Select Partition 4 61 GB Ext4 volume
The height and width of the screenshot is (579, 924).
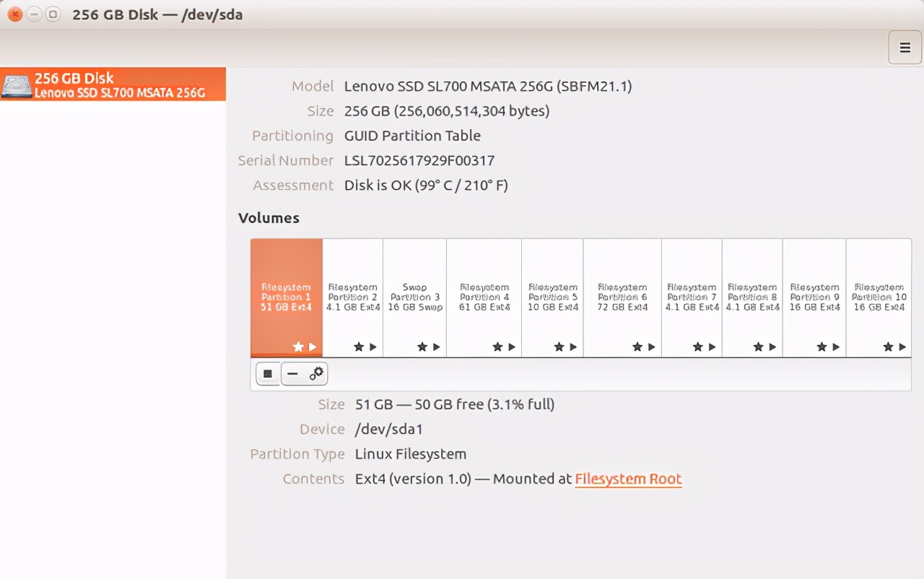(484, 297)
